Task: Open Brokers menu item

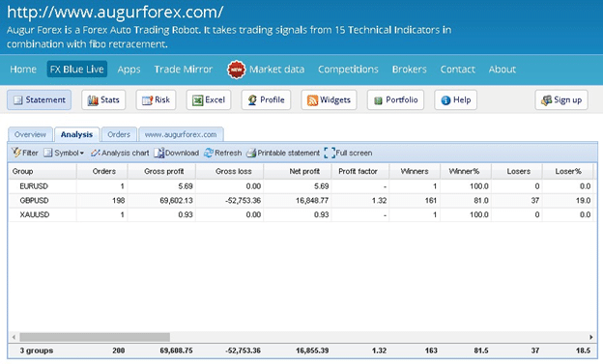Action: click(409, 70)
